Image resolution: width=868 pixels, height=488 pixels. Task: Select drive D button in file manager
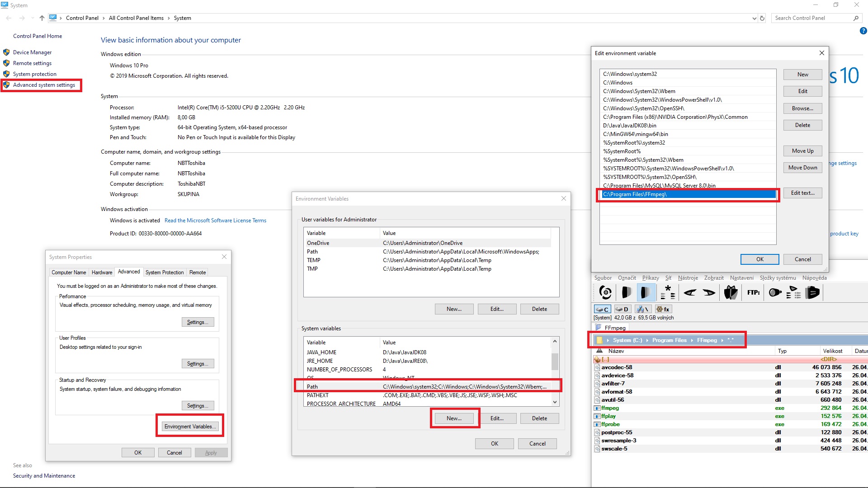[622, 310]
